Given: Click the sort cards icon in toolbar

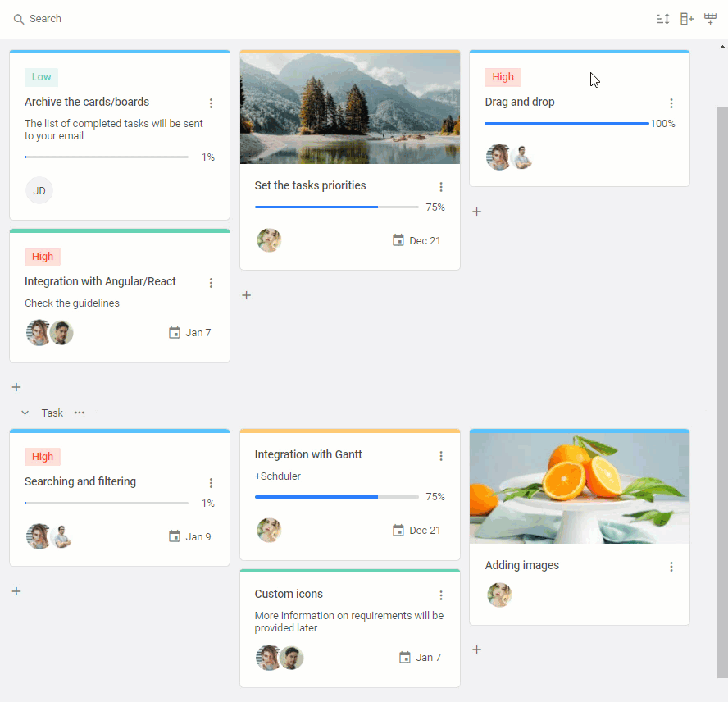Looking at the screenshot, I should [x=662, y=19].
